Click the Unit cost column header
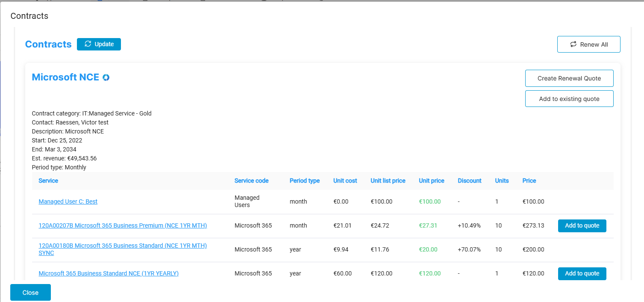 pos(345,181)
